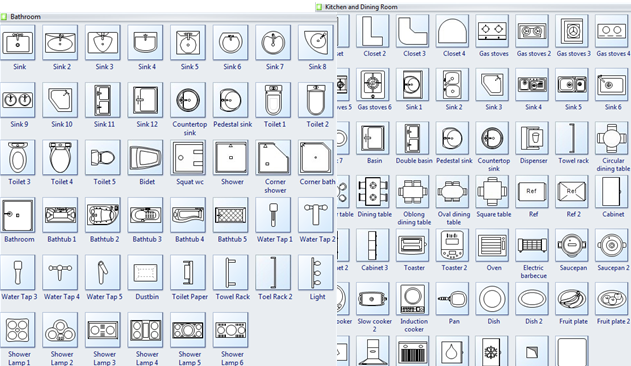Select the Square table symbol
The width and height of the screenshot is (631, 366).
(492, 192)
